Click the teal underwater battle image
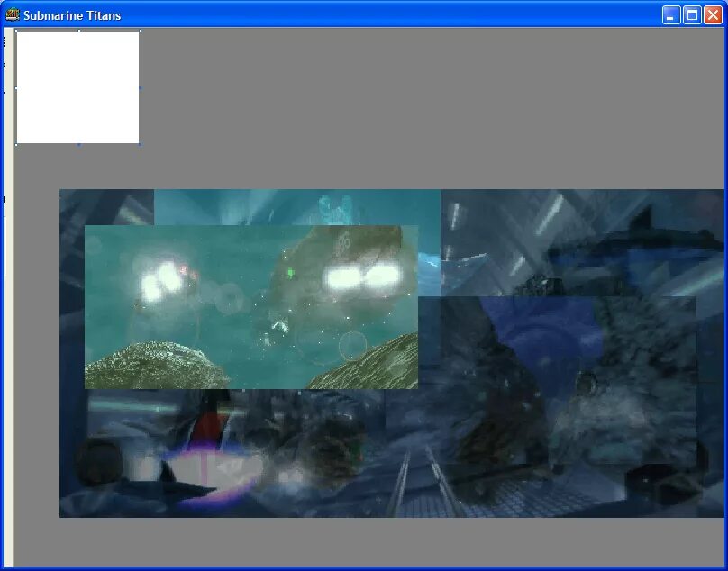728x571 pixels. click(251, 307)
